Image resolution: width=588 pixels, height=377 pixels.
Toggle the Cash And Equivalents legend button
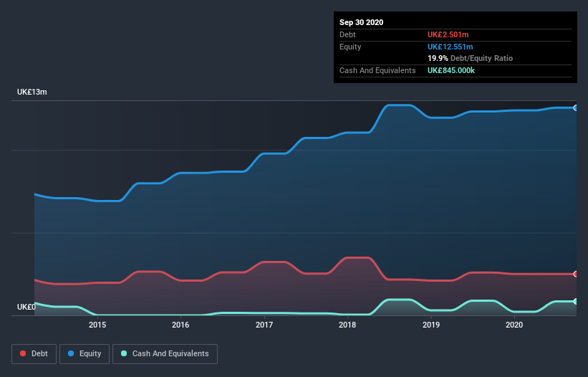pos(165,354)
